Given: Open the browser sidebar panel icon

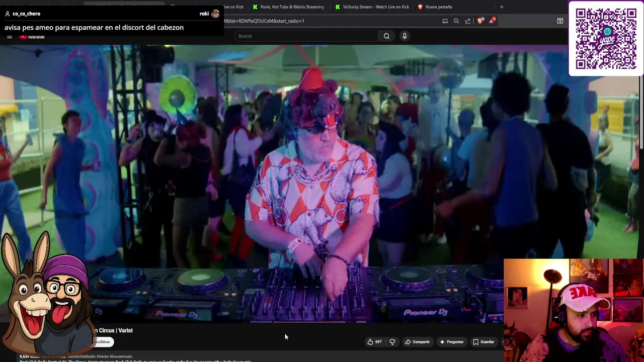Looking at the screenshot, I should [560, 21].
